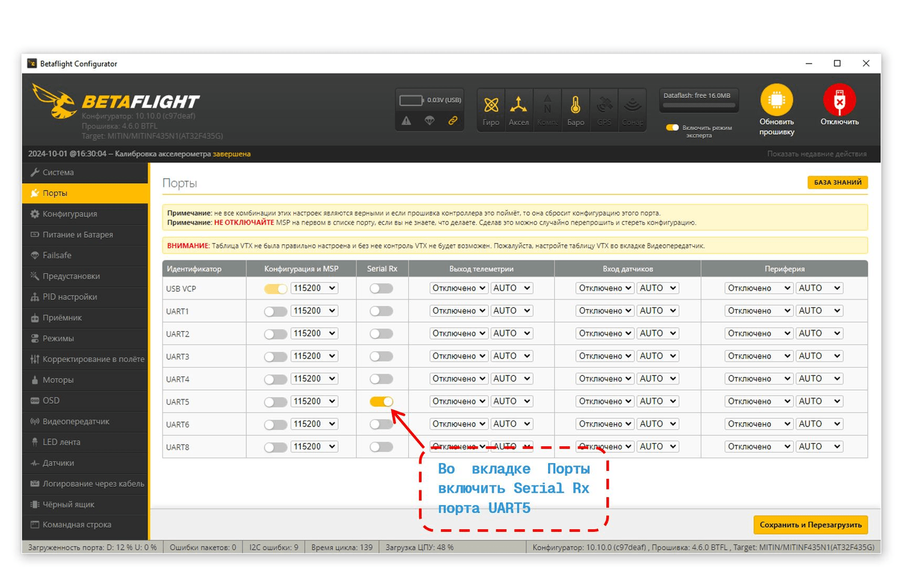Image resolution: width=924 pixels, height=575 pixels.
Task: Click the Отключить button label
Action: 839,122
